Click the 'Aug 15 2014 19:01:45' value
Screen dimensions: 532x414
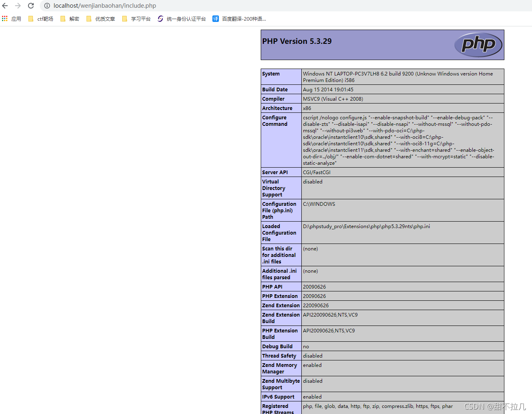pyautogui.click(x=328, y=89)
